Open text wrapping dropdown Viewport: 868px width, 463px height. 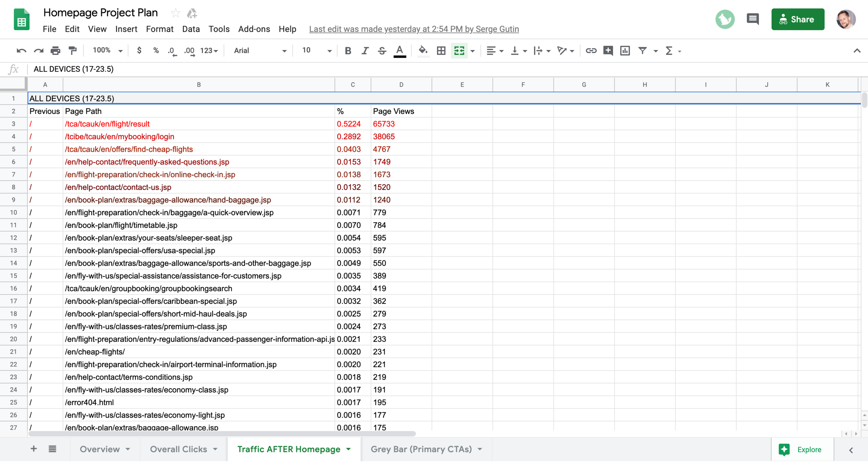542,51
